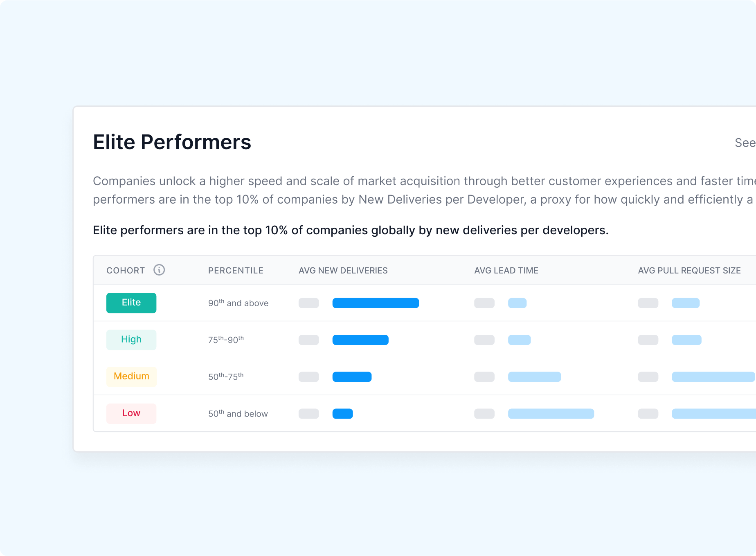
Task: Click the '90th and above' percentile cell
Action: [x=238, y=303]
